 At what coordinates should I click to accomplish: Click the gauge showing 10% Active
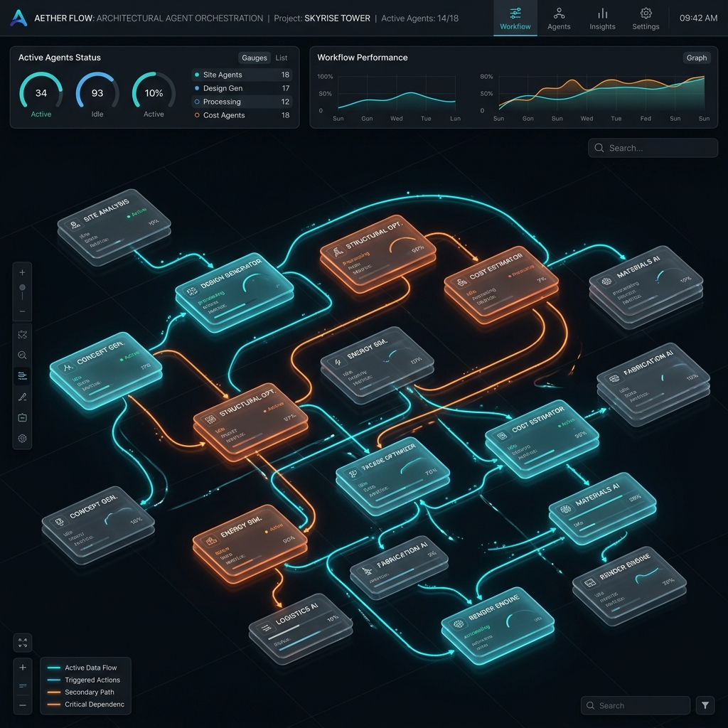pyautogui.click(x=154, y=95)
